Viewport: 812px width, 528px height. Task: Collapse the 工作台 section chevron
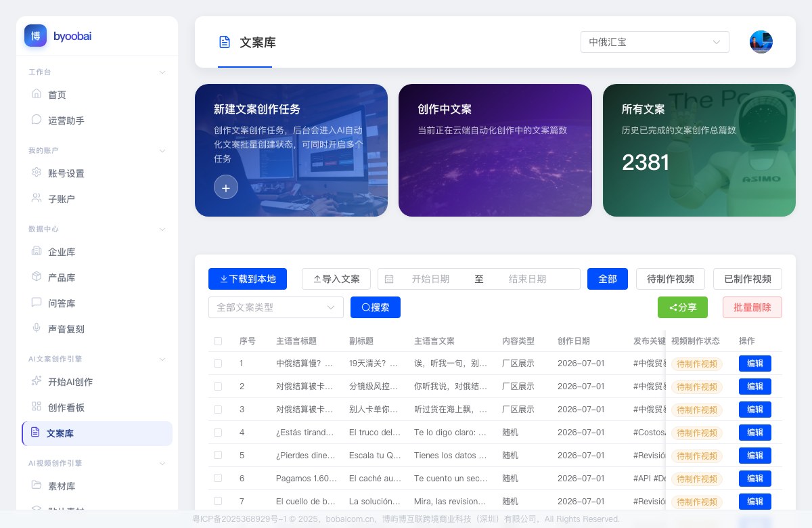[162, 72]
